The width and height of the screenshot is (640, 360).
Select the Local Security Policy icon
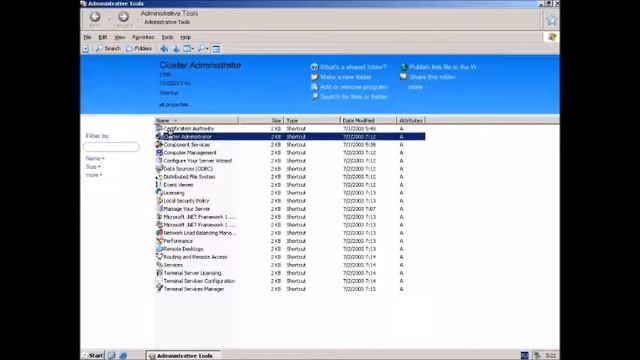(x=159, y=201)
